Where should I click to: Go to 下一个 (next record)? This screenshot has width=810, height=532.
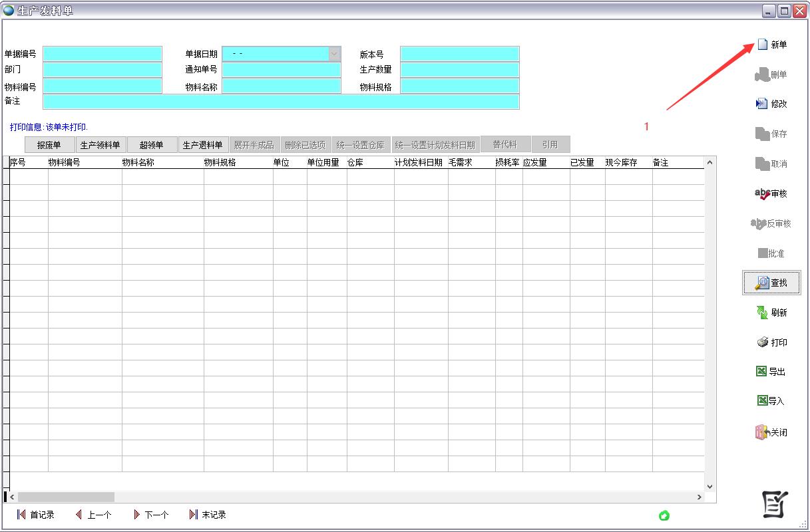[151, 515]
